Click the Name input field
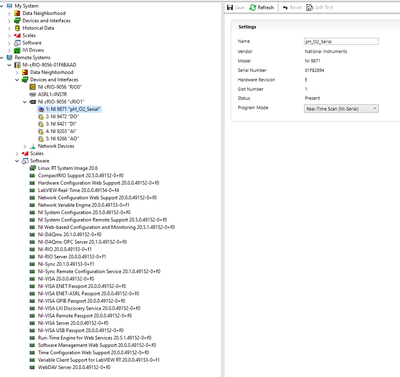The image size is (400, 377). (341, 41)
